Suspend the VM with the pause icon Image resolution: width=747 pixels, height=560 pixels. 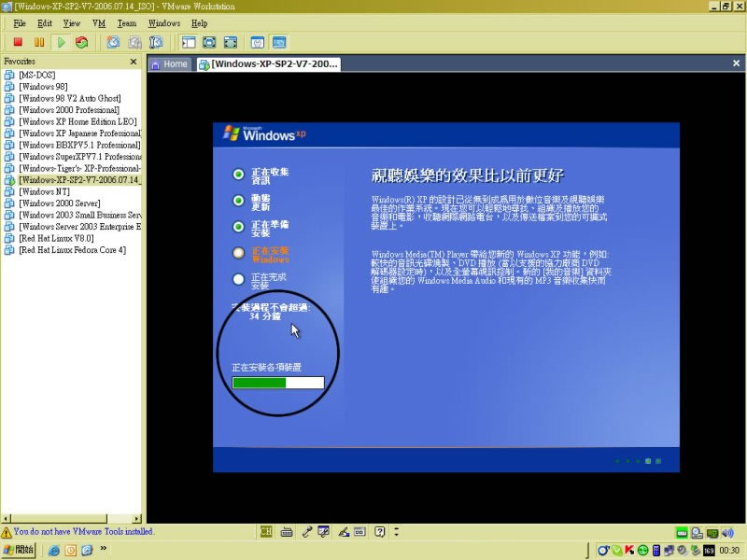click(39, 42)
